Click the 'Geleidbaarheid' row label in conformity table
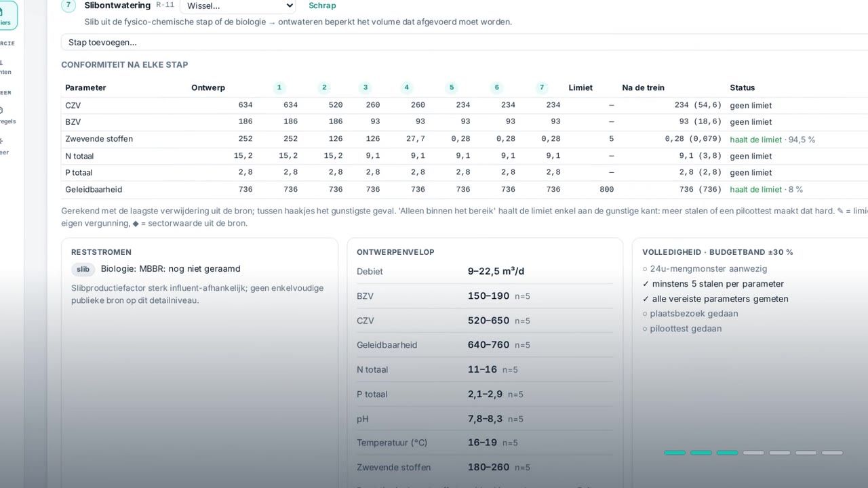 click(94, 190)
